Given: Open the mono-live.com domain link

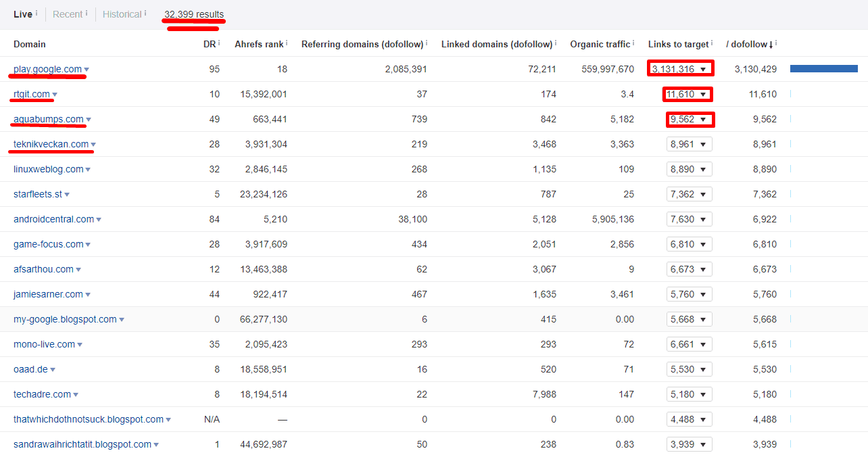Looking at the screenshot, I should click(x=45, y=344).
